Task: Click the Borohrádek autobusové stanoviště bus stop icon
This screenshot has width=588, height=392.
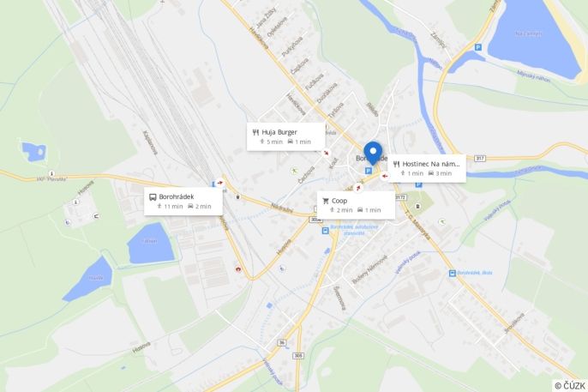Action: point(325,231)
